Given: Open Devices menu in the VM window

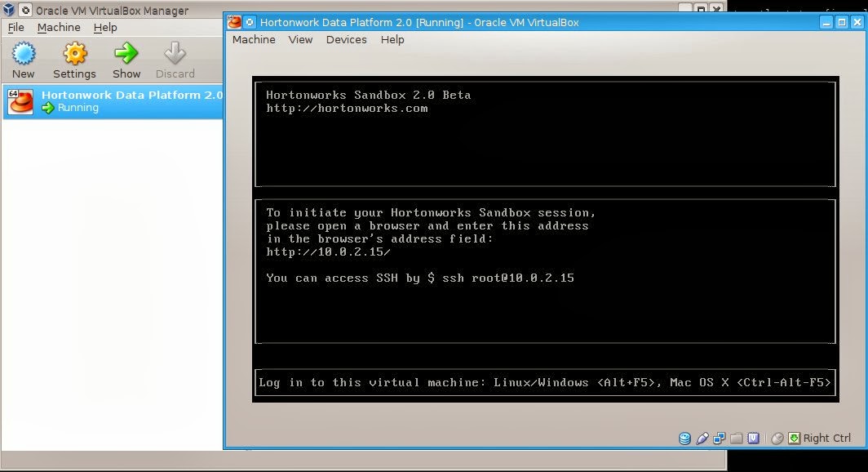Looking at the screenshot, I should (x=347, y=39).
